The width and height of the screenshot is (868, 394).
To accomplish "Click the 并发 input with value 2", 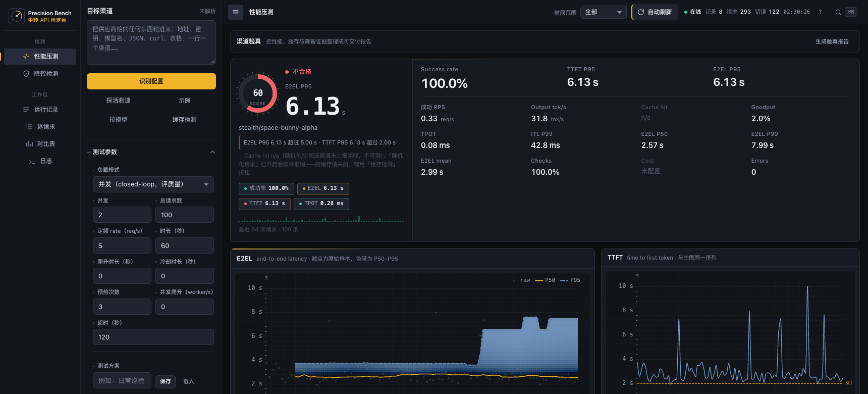I will [122, 215].
